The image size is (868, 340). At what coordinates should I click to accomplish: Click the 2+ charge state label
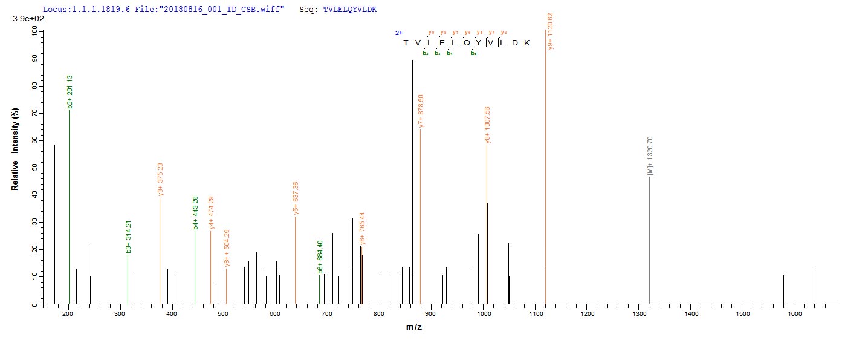[x=398, y=33]
